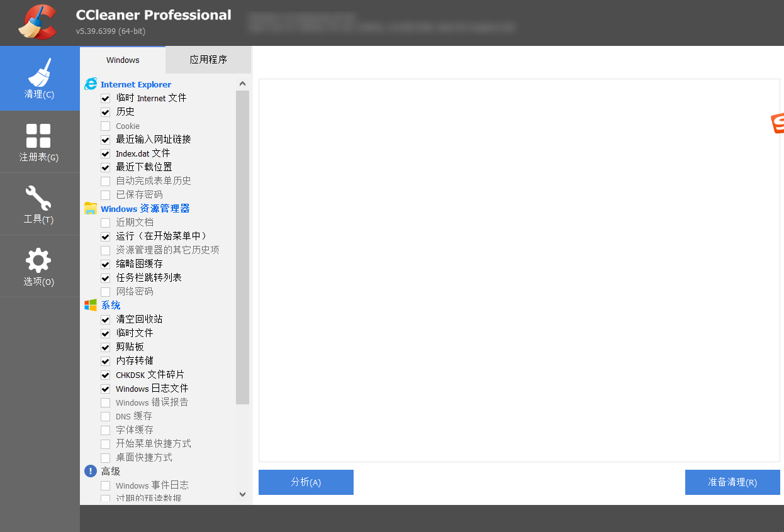Switch to the 应用程序 tab
This screenshot has height=532, width=784.
coord(208,60)
